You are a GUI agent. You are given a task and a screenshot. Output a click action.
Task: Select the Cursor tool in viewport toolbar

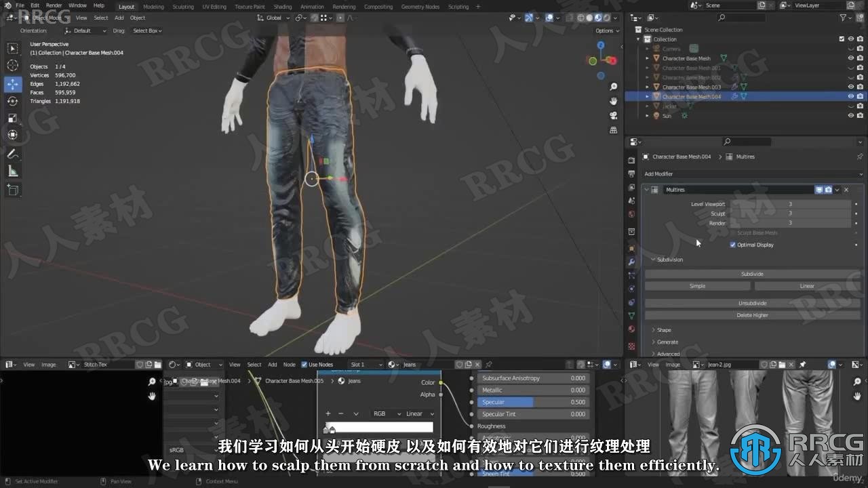pyautogui.click(x=13, y=66)
